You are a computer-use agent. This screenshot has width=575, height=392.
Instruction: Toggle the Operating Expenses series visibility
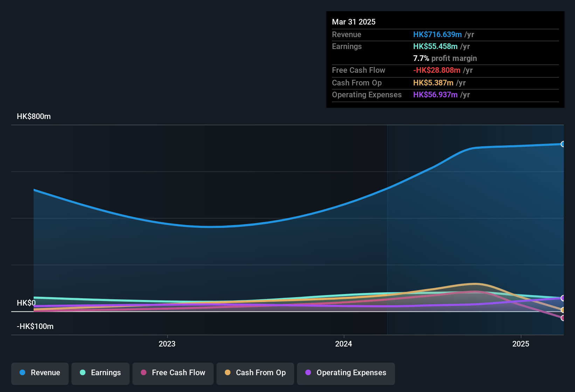point(346,373)
